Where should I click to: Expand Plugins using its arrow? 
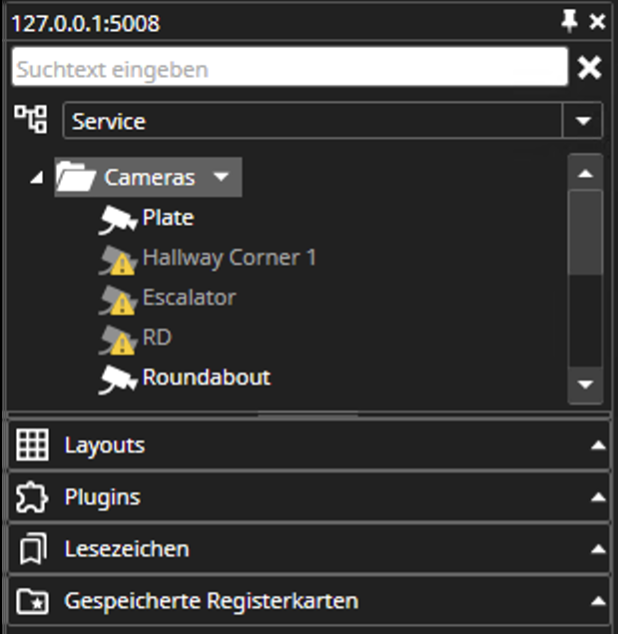pyautogui.click(x=598, y=497)
